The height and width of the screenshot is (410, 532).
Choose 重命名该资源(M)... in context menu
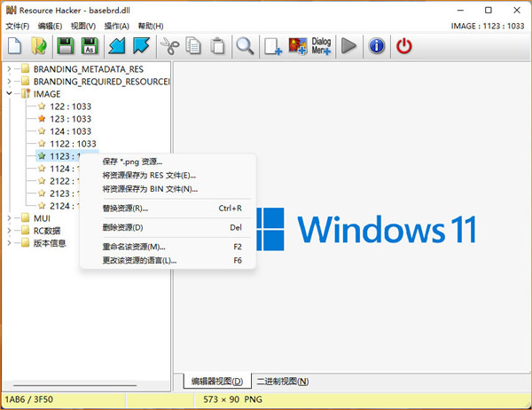tap(168, 247)
